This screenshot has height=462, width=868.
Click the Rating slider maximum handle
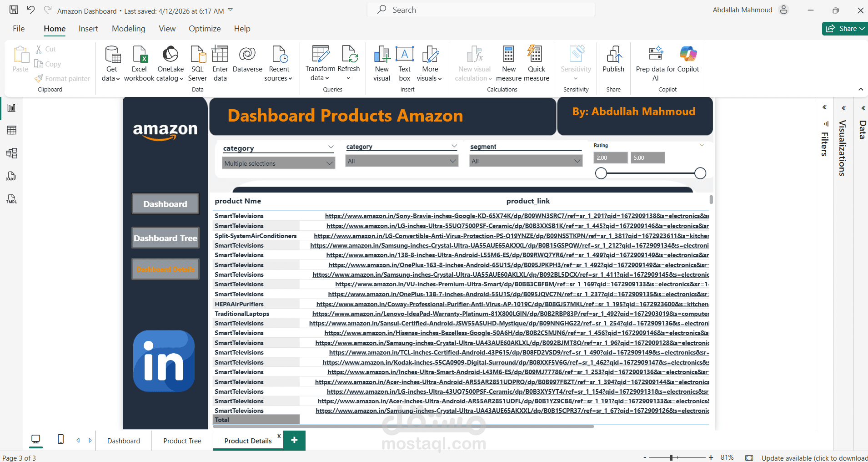[x=700, y=173]
